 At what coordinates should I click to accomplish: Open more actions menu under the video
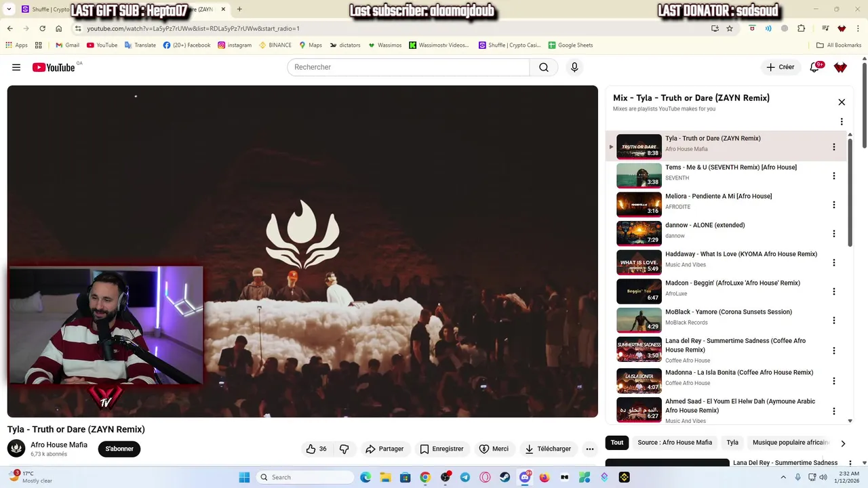pyautogui.click(x=590, y=449)
